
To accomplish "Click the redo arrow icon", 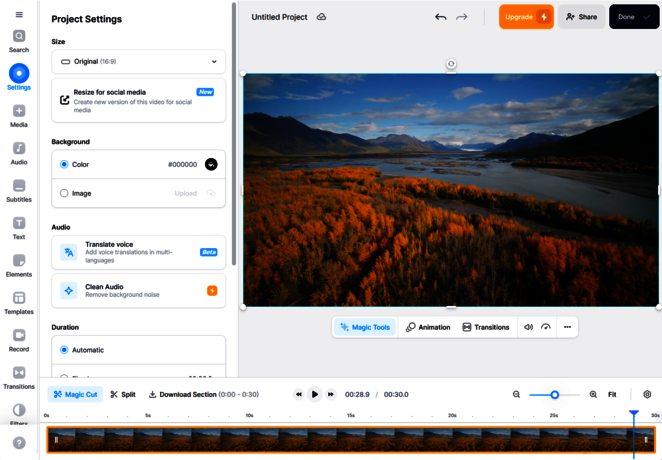I will tap(462, 17).
